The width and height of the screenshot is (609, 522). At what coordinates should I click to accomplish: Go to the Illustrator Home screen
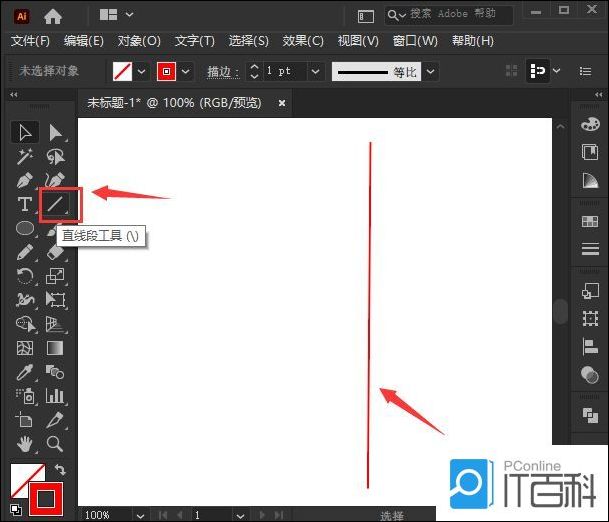pyautogui.click(x=52, y=16)
